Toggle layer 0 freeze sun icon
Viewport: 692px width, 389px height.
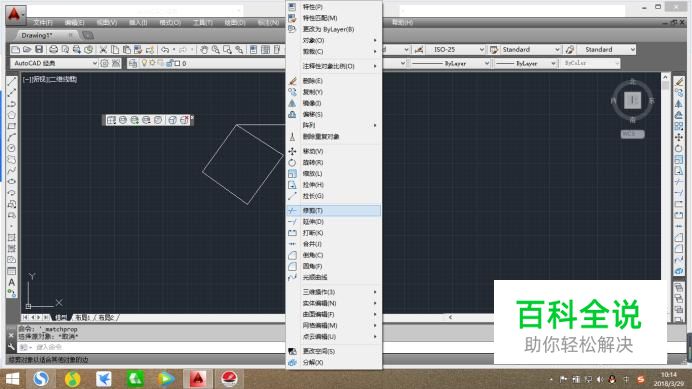pyautogui.click(x=152, y=63)
